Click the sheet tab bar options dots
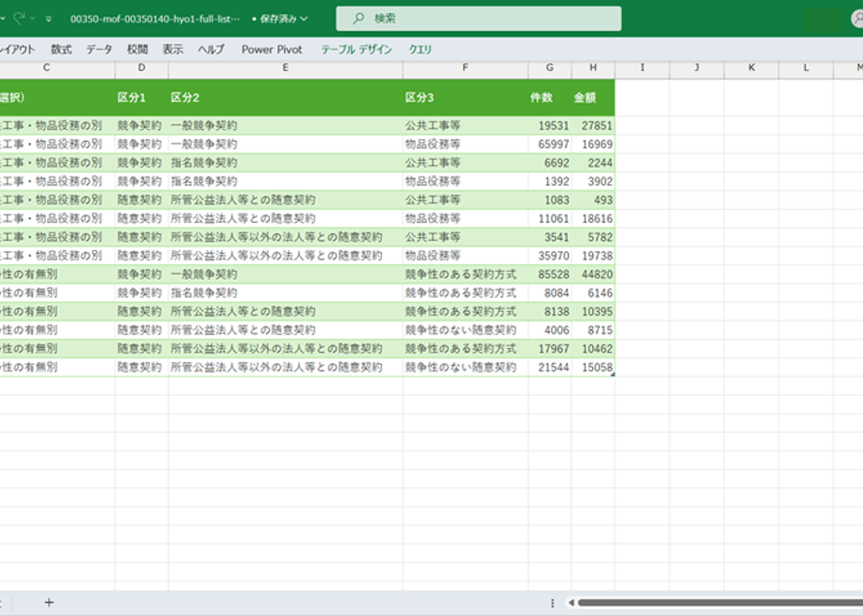Screen dimensions: 863x616 click(x=552, y=603)
